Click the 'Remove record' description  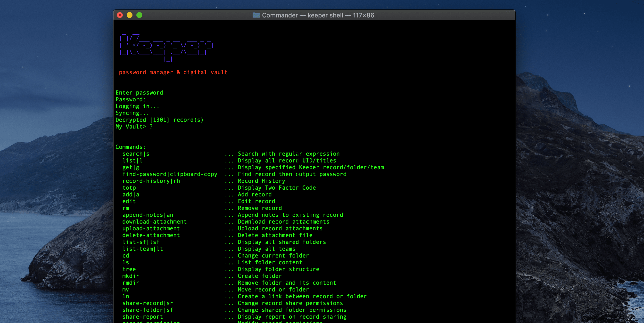(260, 208)
